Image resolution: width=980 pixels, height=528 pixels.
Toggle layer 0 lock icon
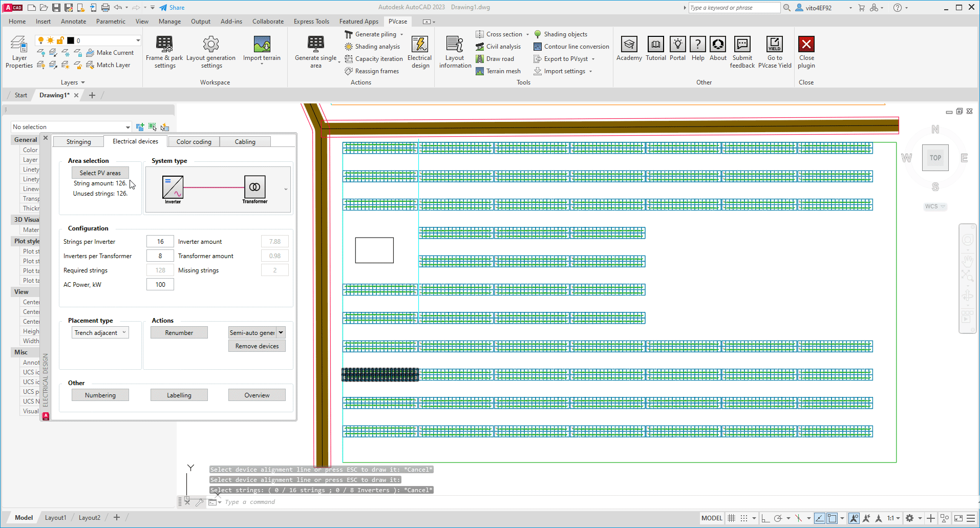click(x=60, y=40)
